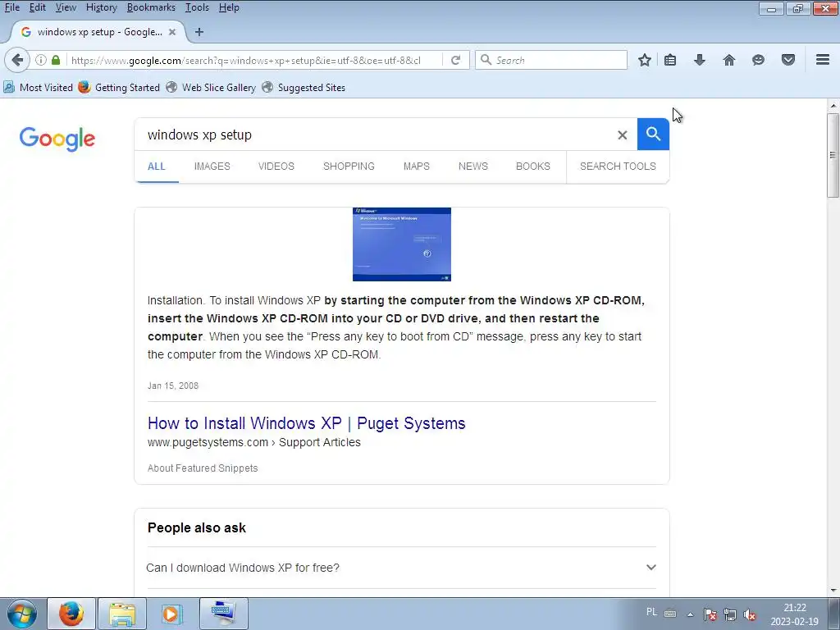Open site information (i) icon in address bar
Viewport: 840px width, 630px height.
pos(41,60)
